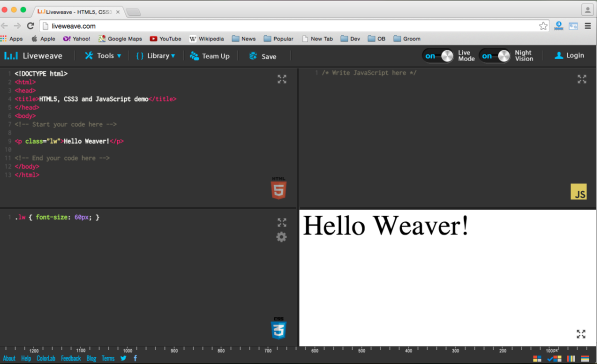Click the Liveweave logo
Viewport: 597px width, 364px height.
pyautogui.click(x=33, y=56)
